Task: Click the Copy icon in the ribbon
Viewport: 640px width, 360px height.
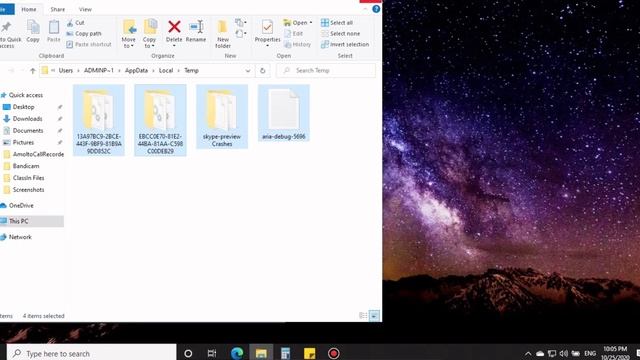Action: click(x=33, y=28)
